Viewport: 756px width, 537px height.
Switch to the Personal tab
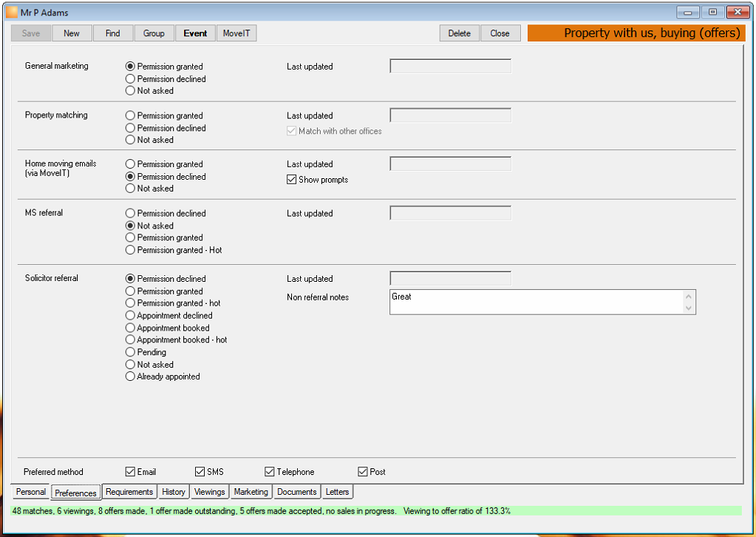tap(30, 492)
